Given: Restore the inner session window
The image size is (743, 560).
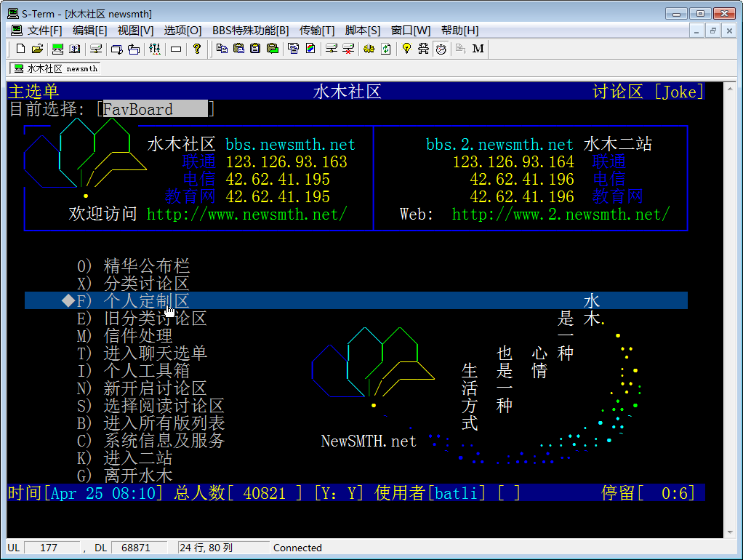Looking at the screenshot, I should click(712, 31).
